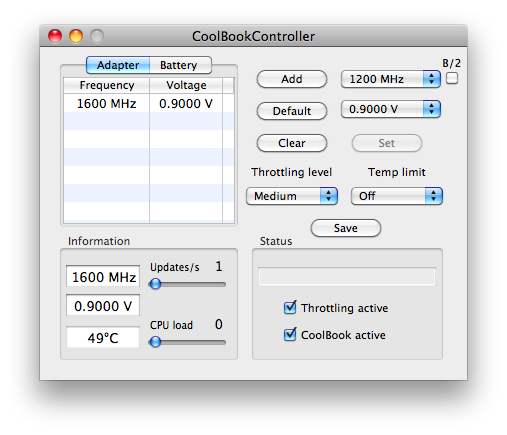507x435 pixels.
Task: Close the CoolBookController window
Action: 55,36
